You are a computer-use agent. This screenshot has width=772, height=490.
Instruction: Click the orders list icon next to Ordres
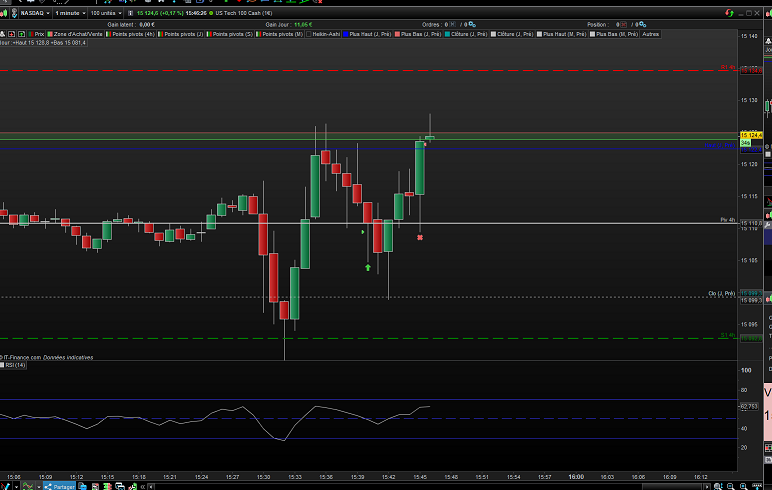[x=452, y=25]
